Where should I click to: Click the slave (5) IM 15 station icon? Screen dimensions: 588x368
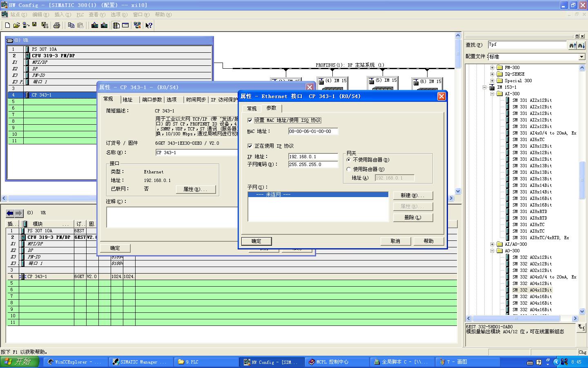click(x=372, y=81)
